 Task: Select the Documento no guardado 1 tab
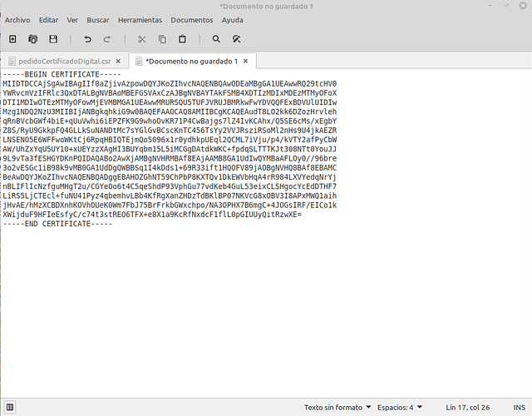pos(192,61)
